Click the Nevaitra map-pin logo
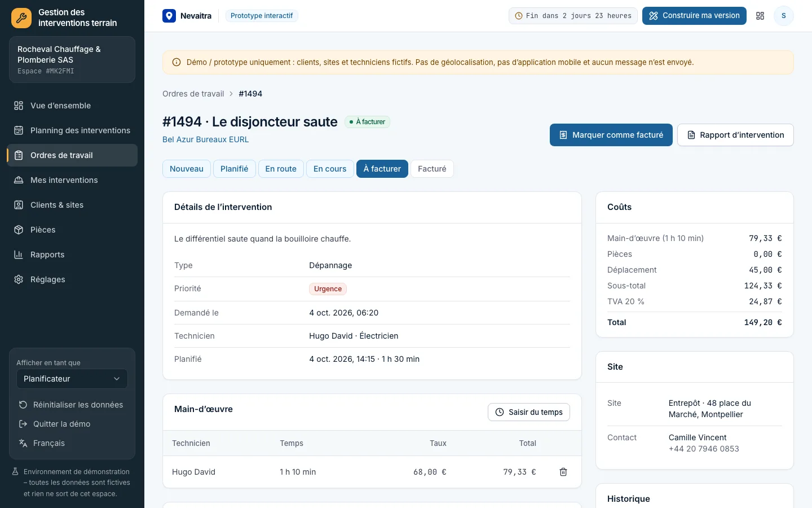Image resolution: width=812 pixels, height=508 pixels. pos(169,16)
